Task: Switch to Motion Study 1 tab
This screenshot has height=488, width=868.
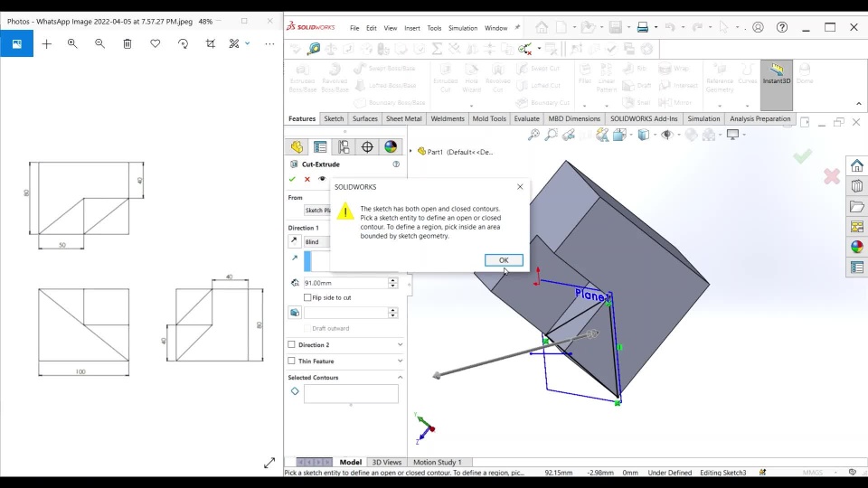Action: tap(438, 462)
